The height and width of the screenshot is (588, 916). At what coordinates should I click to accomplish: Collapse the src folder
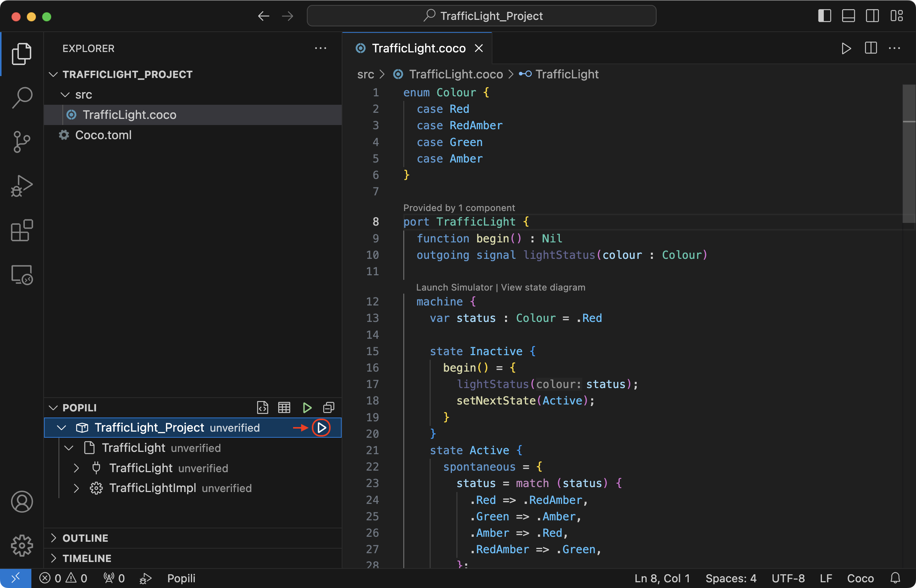point(65,95)
